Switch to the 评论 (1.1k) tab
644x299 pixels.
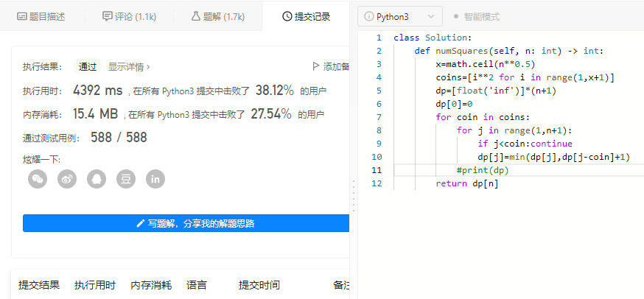pos(128,17)
